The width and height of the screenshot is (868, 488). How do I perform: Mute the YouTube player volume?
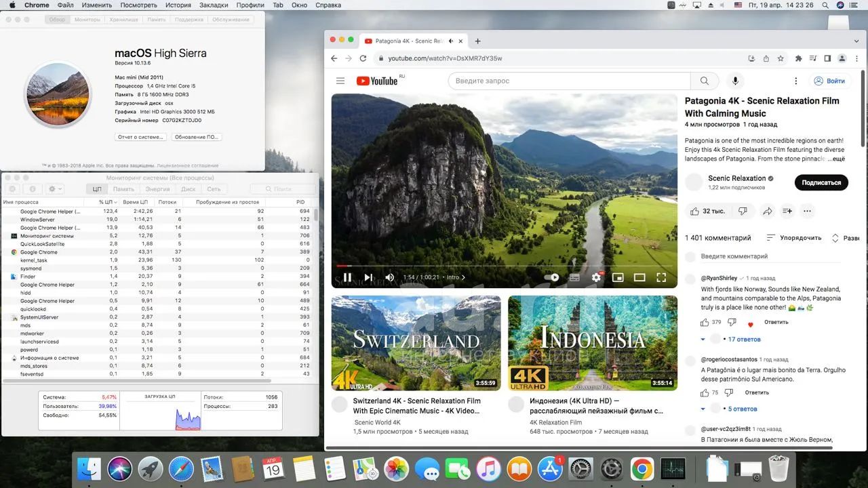point(390,277)
